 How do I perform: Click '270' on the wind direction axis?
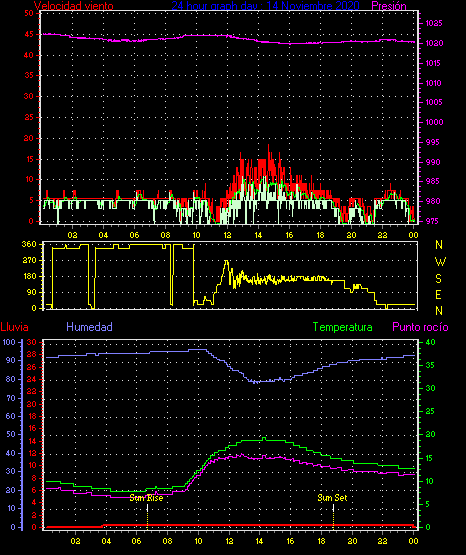point(29,261)
